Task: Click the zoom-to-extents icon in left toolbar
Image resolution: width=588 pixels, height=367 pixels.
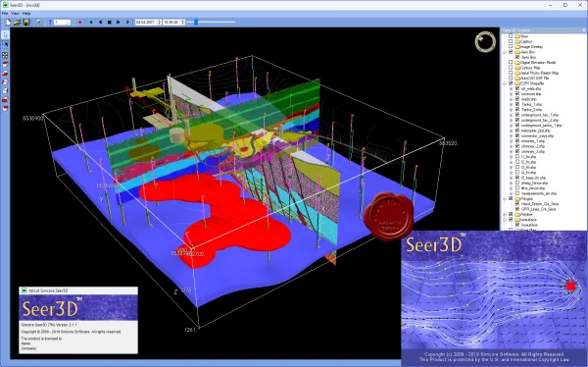Action: (x=5, y=55)
